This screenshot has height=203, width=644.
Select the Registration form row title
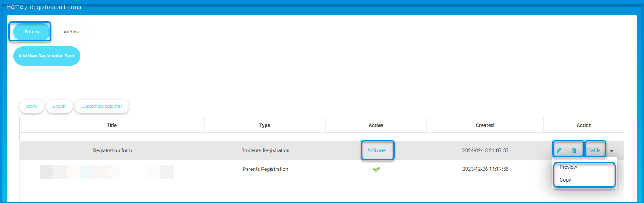(112, 150)
